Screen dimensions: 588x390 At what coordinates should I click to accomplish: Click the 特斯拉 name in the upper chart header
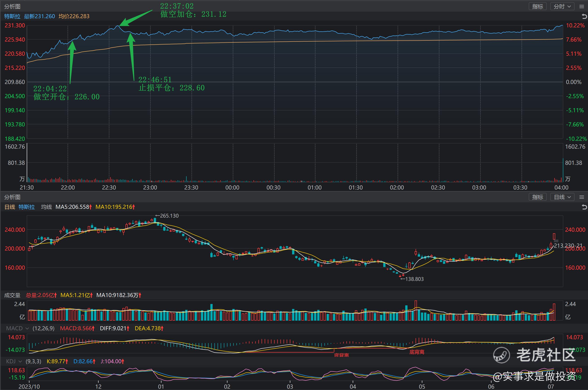[12, 16]
